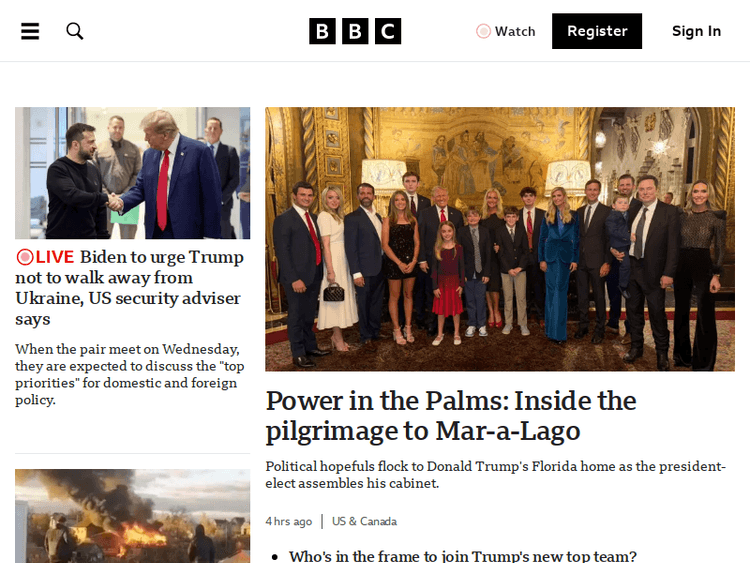The image size is (750, 563).
Task: Open the Mar-a-Lago group photo
Action: (x=500, y=239)
